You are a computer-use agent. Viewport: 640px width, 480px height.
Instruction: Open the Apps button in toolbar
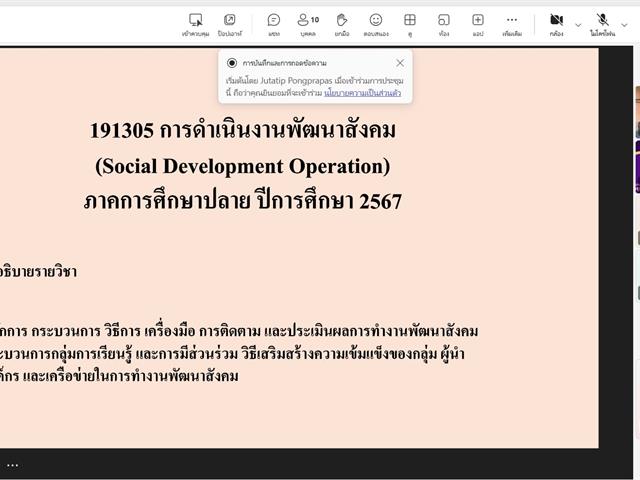[478, 23]
